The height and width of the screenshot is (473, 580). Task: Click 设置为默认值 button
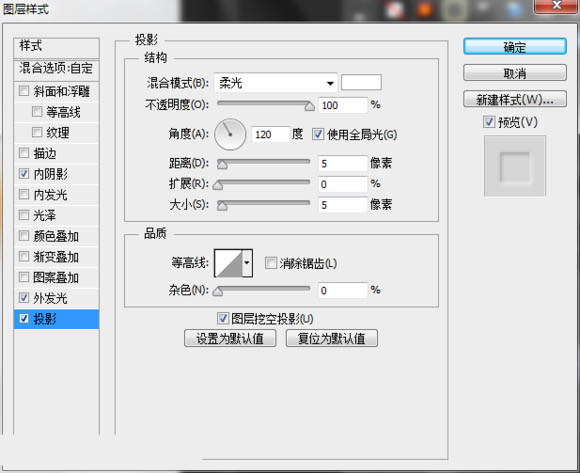click(x=230, y=338)
